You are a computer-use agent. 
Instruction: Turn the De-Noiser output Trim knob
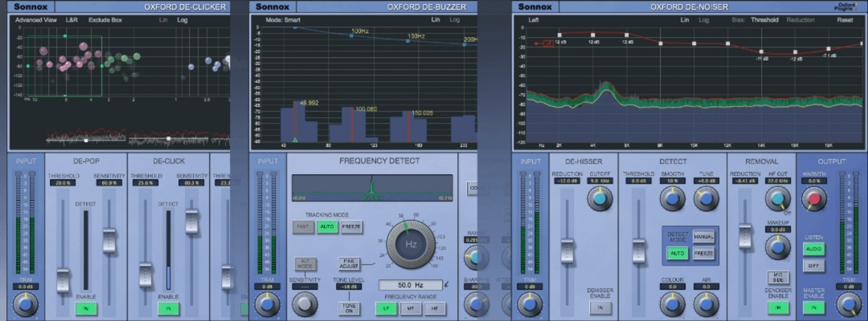coord(849,304)
